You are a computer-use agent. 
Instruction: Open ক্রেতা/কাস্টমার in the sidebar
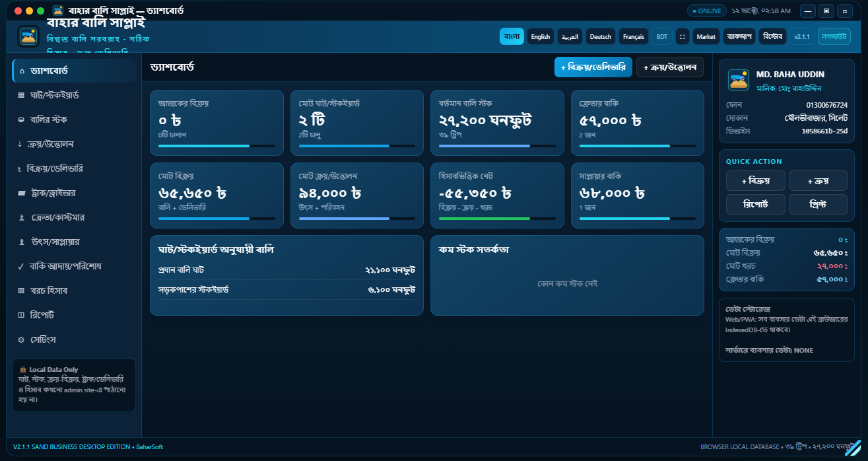(74, 217)
